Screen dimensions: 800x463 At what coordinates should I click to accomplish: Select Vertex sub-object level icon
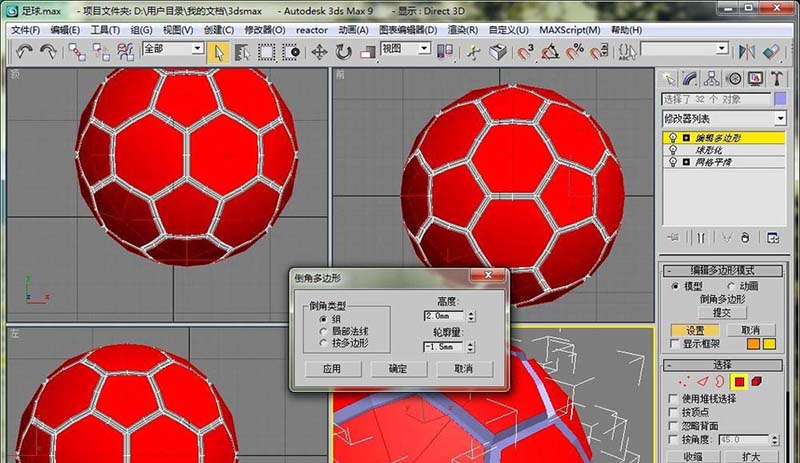pyautogui.click(x=684, y=382)
